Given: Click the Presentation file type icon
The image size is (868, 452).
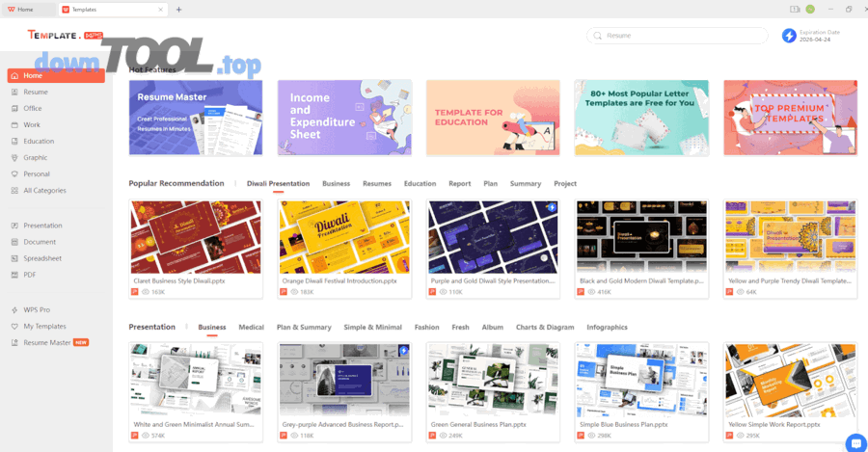Looking at the screenshot, I should click(14, 226).
